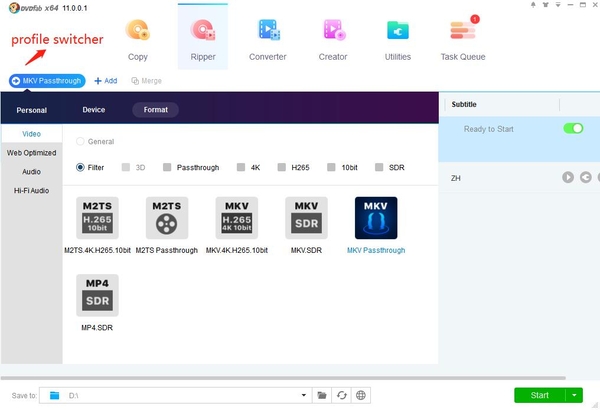
Task: Toggle the Ready to Start switch
Action: point(573,129)
